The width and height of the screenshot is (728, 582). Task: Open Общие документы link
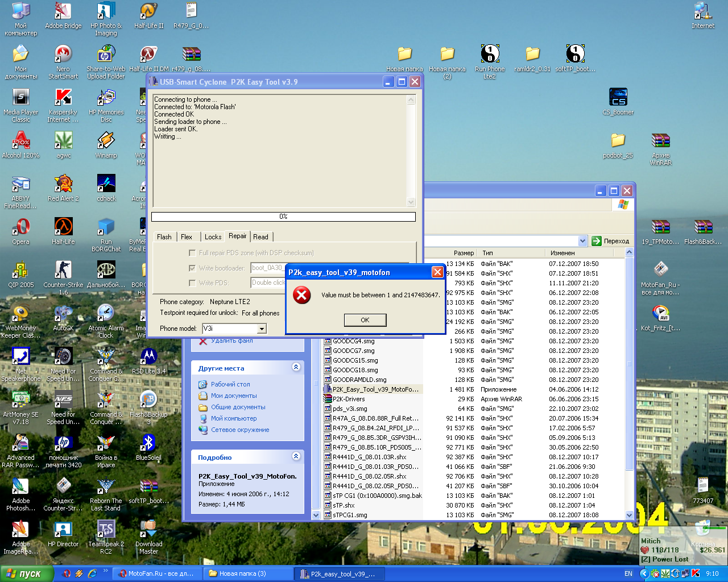click(238, 407)
